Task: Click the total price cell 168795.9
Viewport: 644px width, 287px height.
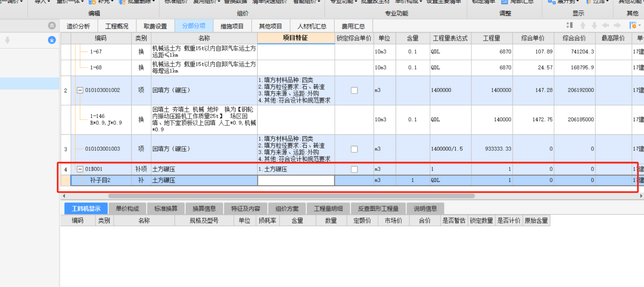Action: click(x=574, y=68)
